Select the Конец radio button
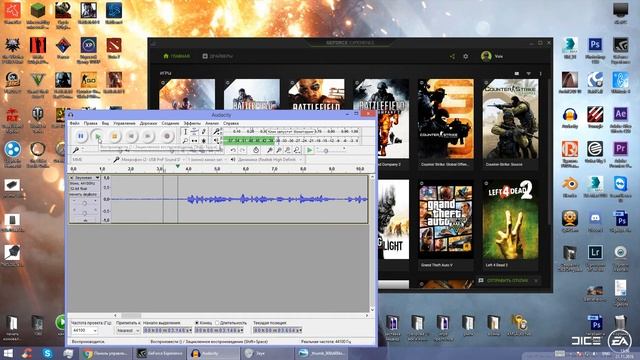Screen dimensions: 640x360 coord(197,322)
